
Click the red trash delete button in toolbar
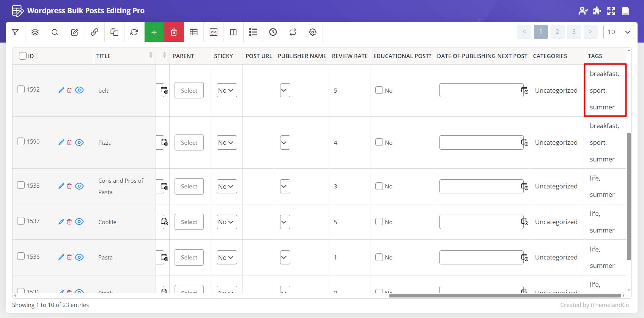point(174,32)
